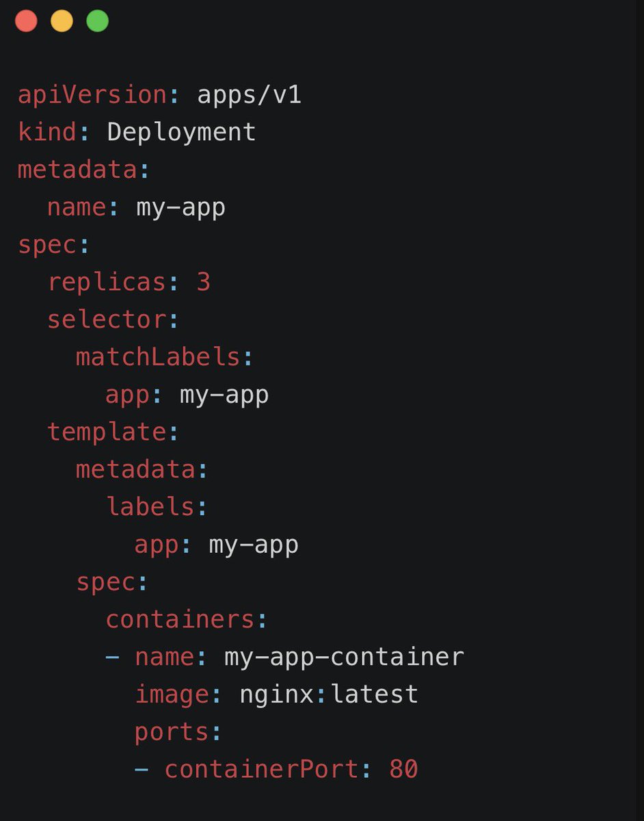Click the green maximize window dot
644x821 pixels.
98,21
